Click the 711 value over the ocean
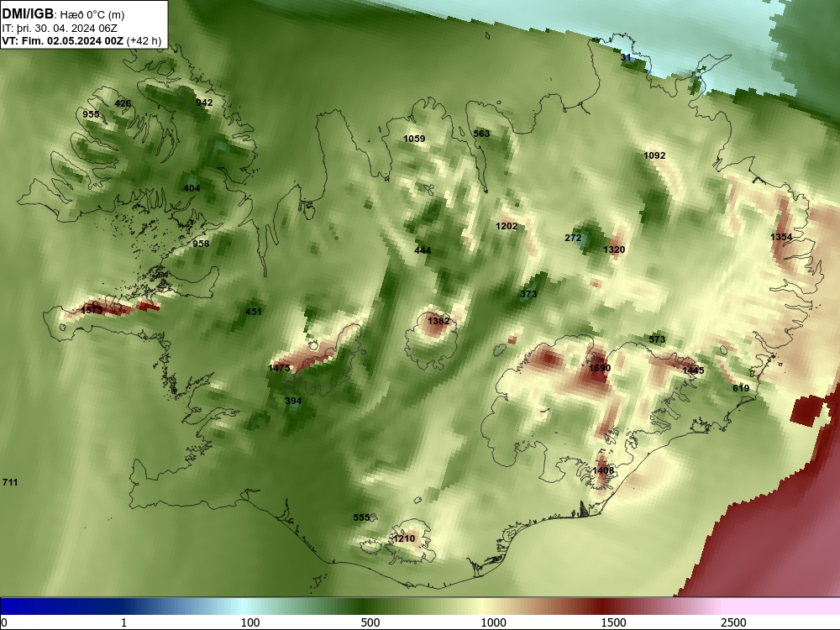 coord(10,482)
